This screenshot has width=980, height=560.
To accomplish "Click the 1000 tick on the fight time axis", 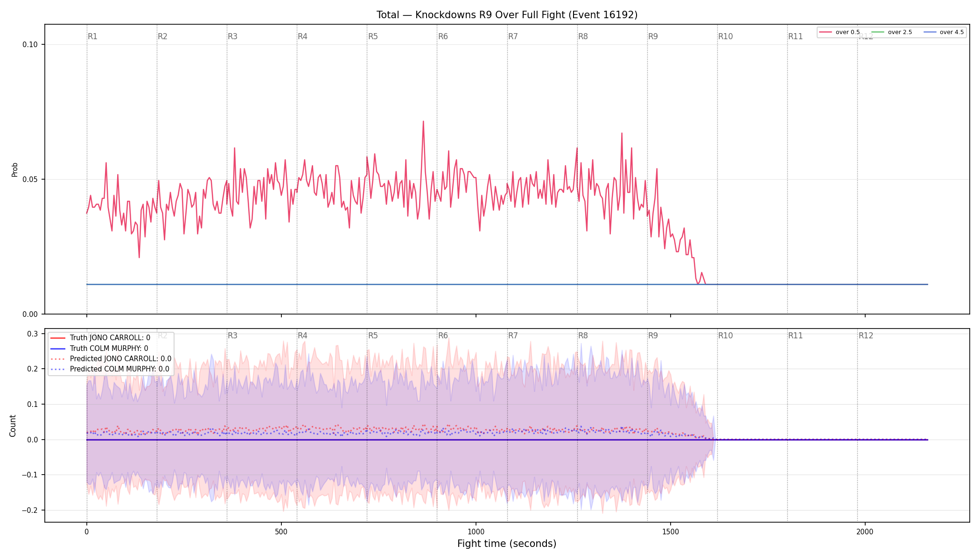I will [476, 532].
